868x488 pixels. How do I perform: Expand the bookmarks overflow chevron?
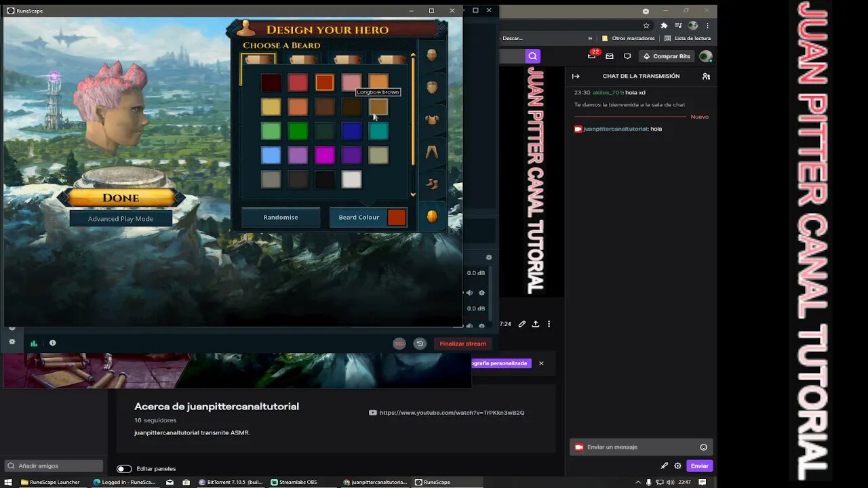590,39
